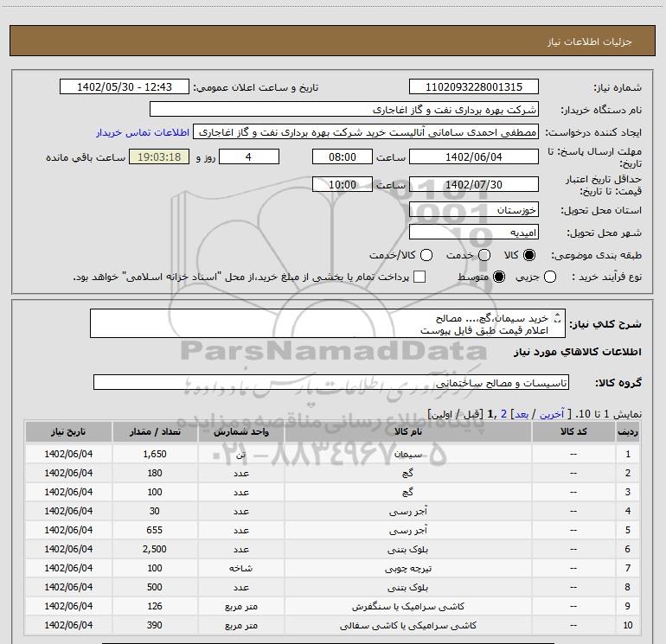Select تیرچه چوبی in row 7

[x=407, y=568]
